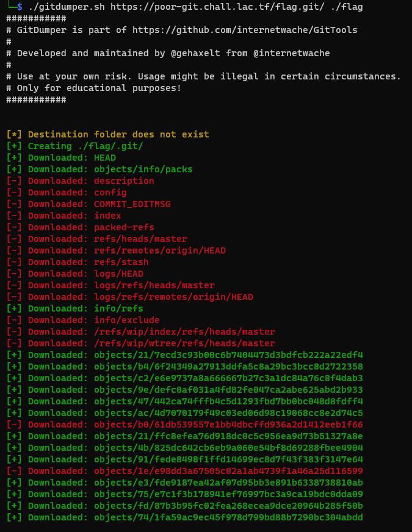Click the "objects/info/packs" download line
The height and width of the screenshot is (532, 412).
tap(143, 169)
